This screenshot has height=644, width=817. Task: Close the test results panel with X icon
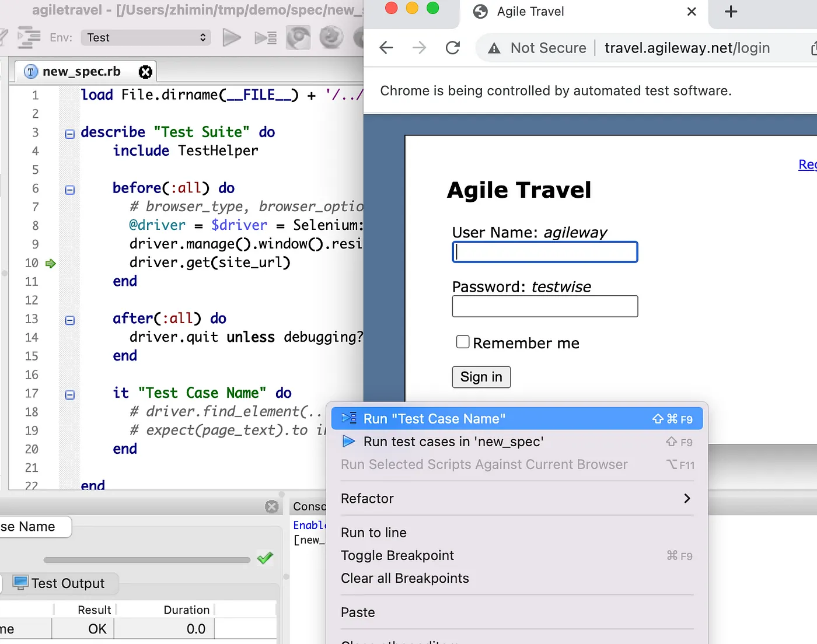(x=271, y=506)
